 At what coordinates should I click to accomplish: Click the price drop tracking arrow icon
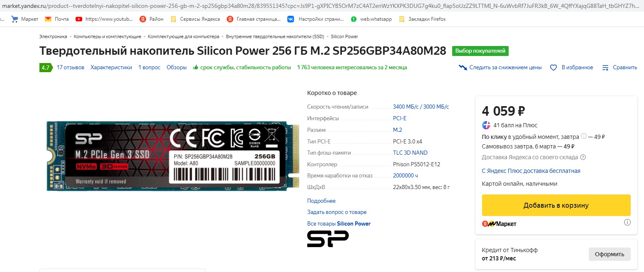[463, 67]
